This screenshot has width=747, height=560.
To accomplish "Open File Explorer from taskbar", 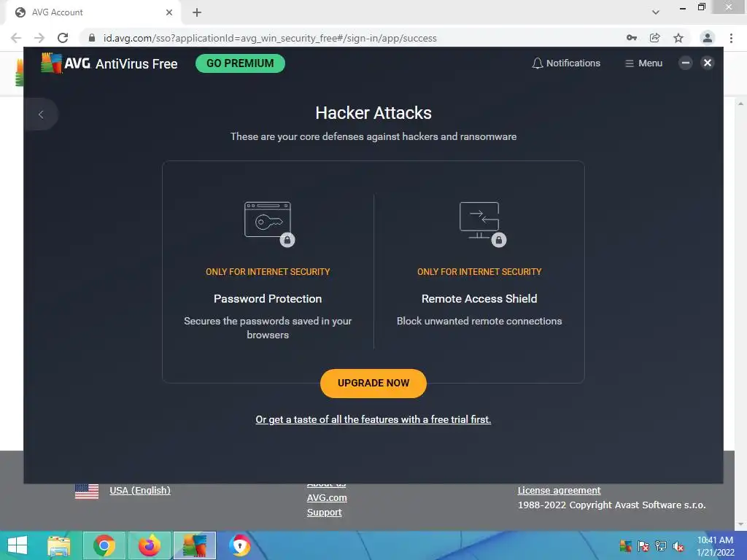I will click(x=59, y=545).
